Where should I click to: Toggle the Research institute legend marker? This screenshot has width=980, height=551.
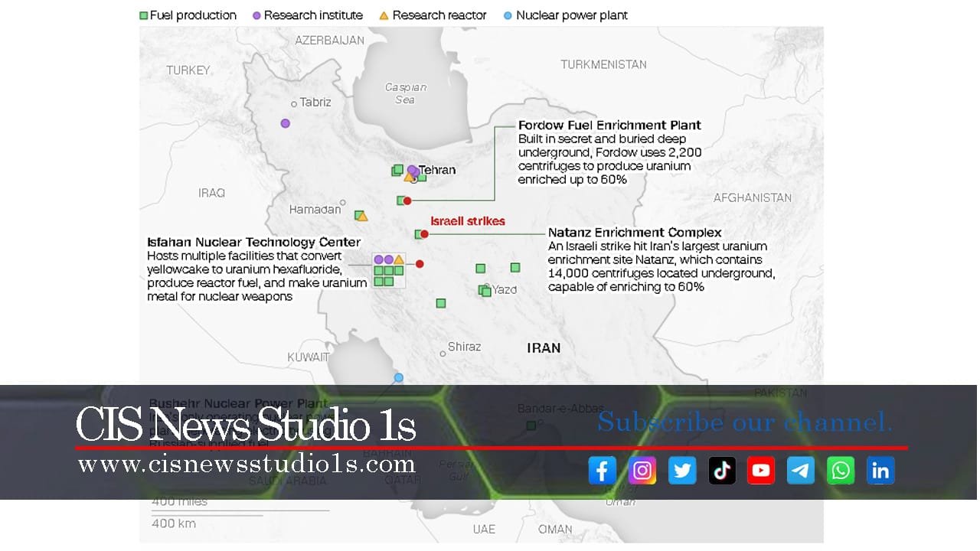(x=256, y=15)
